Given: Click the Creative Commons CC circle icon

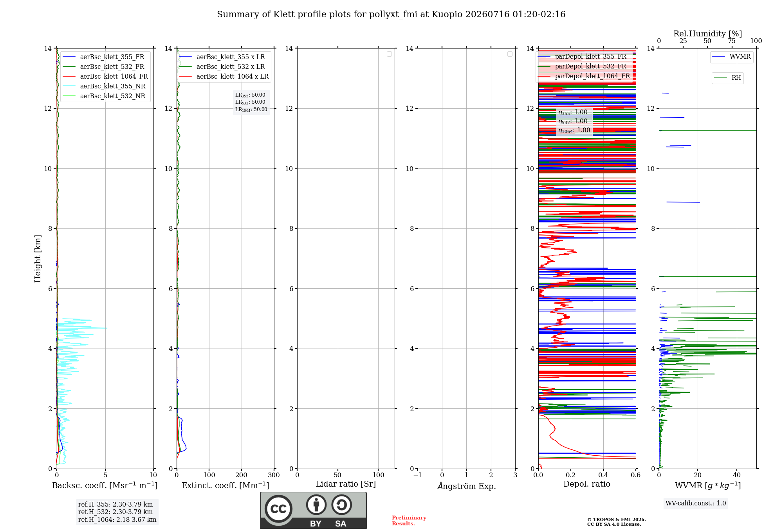Looking at the screenshot, I should pos(278,509).
